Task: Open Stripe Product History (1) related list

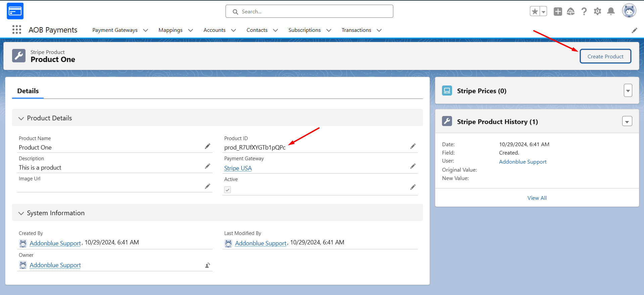Action: [x=497, y=122]
